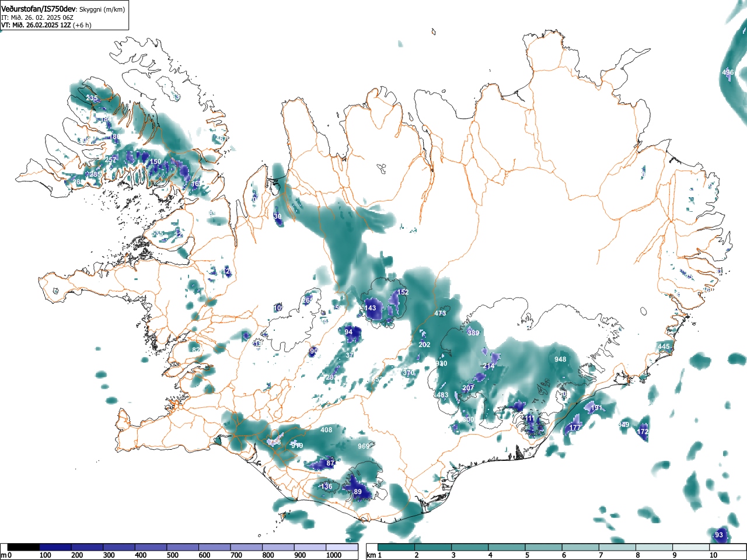Click the black 0 m legend swatch
747x560 pixels.
coord(24,547)
